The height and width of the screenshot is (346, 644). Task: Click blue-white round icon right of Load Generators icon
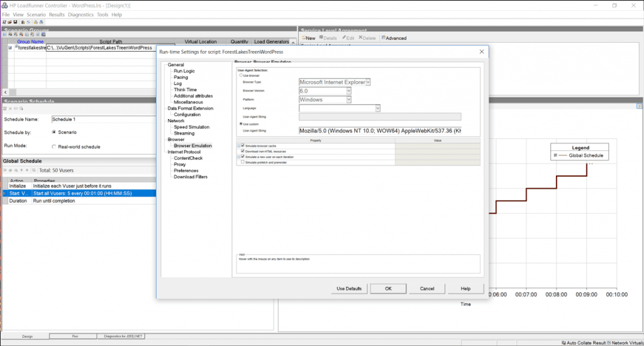(x=28, y=22)
